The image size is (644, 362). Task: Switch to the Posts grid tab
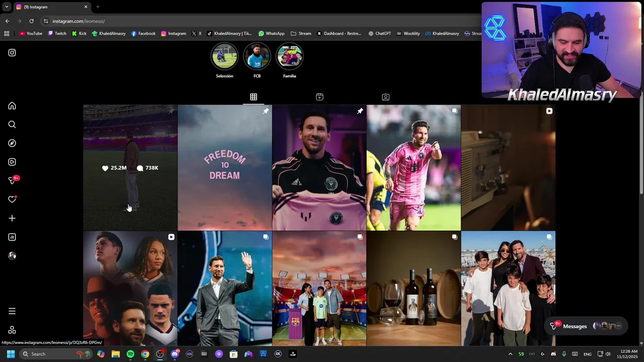tap(254, 97)
